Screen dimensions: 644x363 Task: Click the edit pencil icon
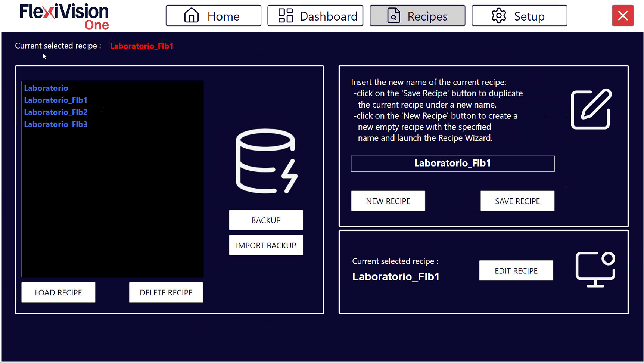tap(591, 109)
